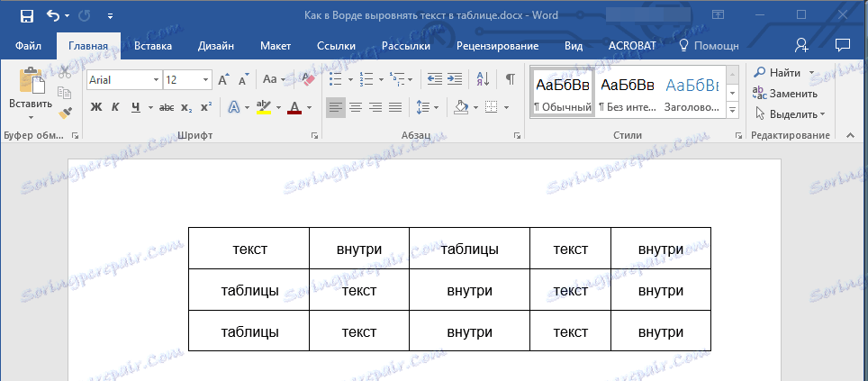Toggle bold Ж formatting
This screenshot has width=868, height=381.
pyautogui.click(x=96, y=107)
